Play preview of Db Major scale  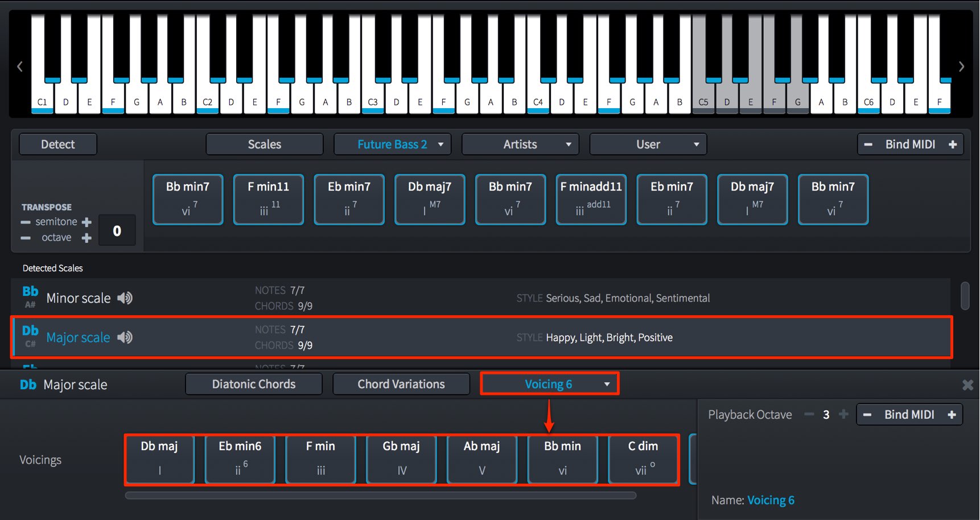pyautogui.click(x=125, y=337)
